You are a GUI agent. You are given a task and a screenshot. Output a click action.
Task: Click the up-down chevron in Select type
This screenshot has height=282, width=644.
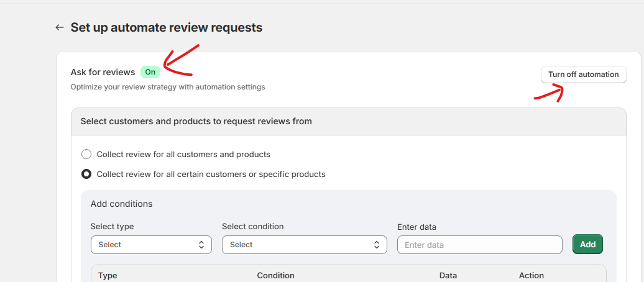(201, 245)
